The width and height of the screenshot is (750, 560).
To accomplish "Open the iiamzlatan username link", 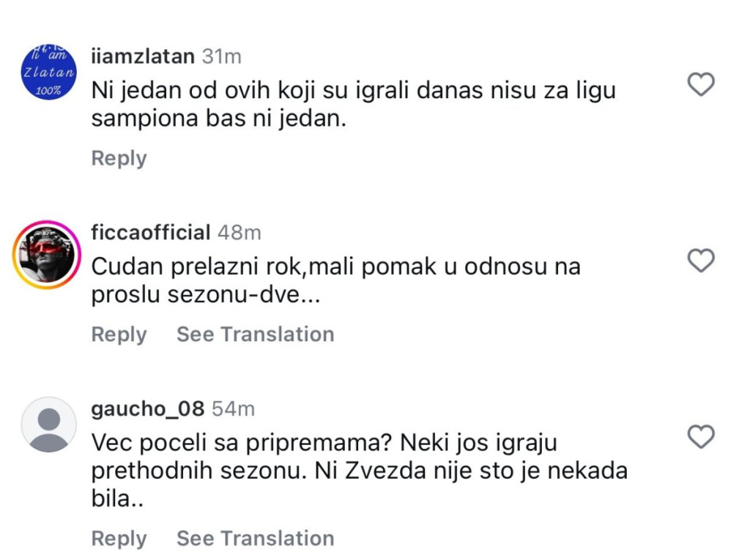I will (x=143, y=56).
